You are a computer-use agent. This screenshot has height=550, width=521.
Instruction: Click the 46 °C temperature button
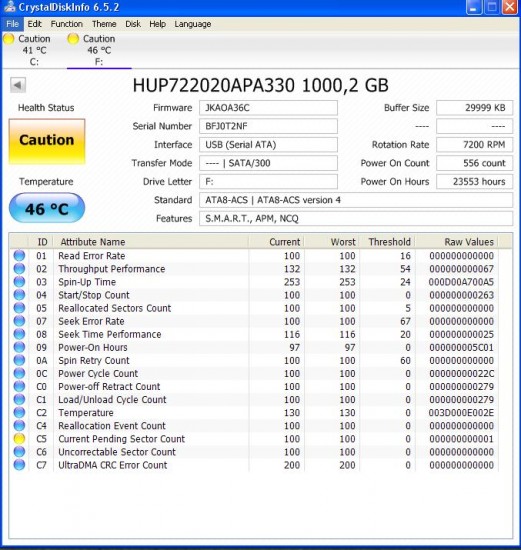tap(47, 208)
